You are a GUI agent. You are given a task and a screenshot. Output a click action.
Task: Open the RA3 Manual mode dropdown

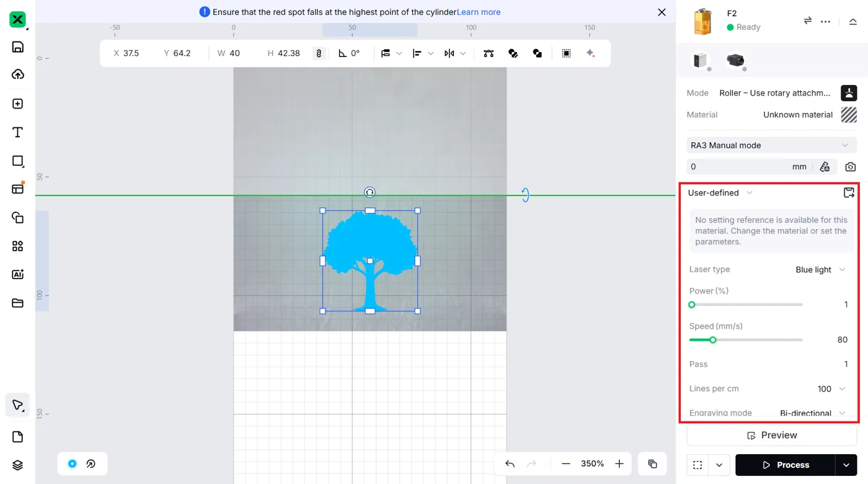(x=771, y=145)
